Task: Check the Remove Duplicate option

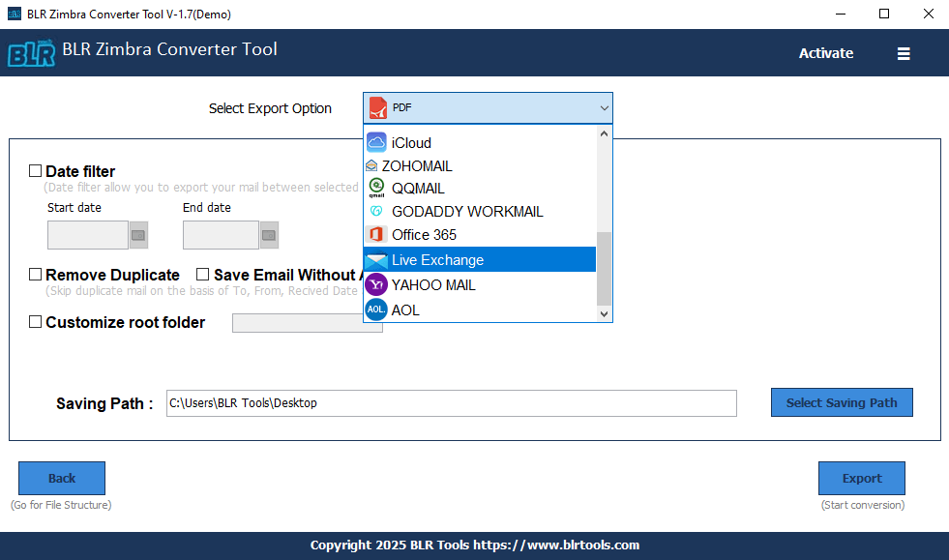Action: click(x=35, y=275)
